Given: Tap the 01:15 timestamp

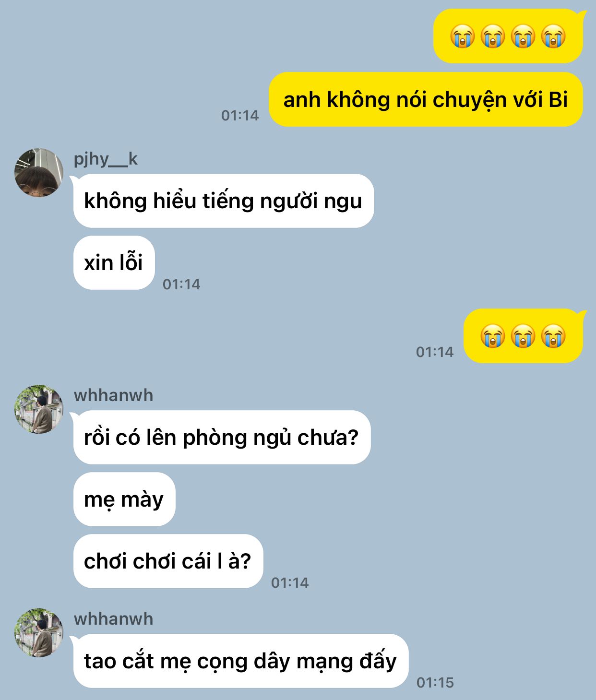Looking at the screenshot, I should tap(435, 682).
